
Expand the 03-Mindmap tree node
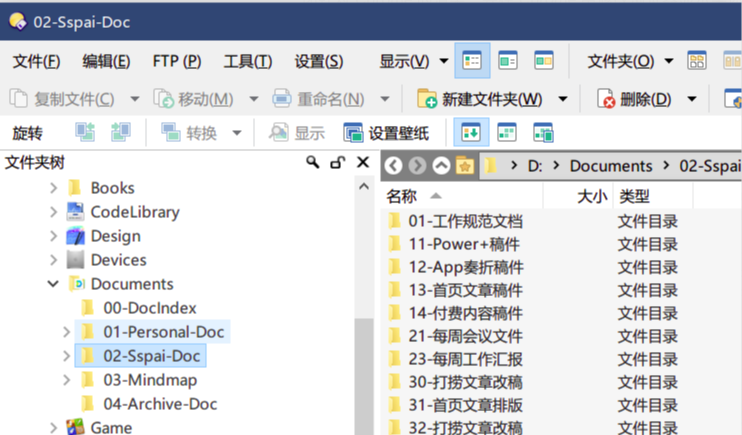click(x=67, y=380)
